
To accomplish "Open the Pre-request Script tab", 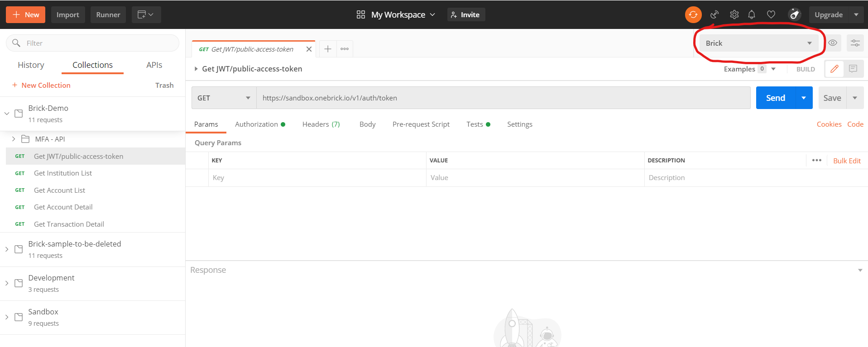I will tap(421, 124).
